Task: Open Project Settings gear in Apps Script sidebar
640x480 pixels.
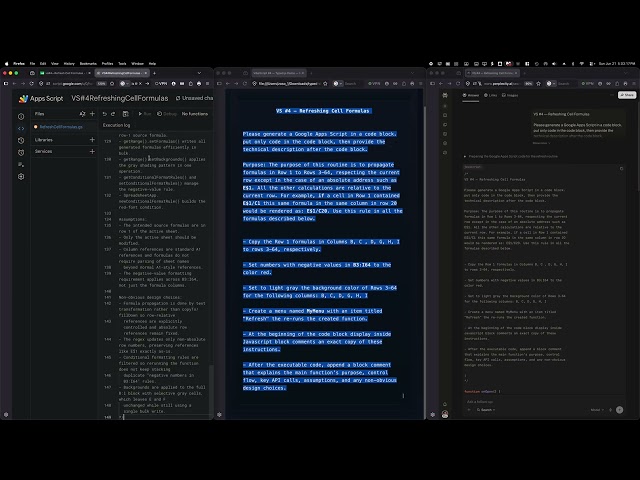Action: click(x=21, y=176)
